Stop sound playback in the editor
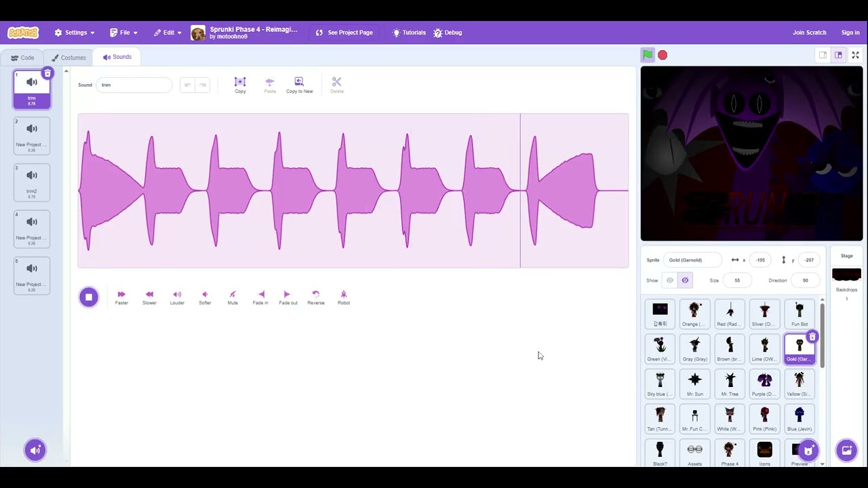 click(89, 297)
